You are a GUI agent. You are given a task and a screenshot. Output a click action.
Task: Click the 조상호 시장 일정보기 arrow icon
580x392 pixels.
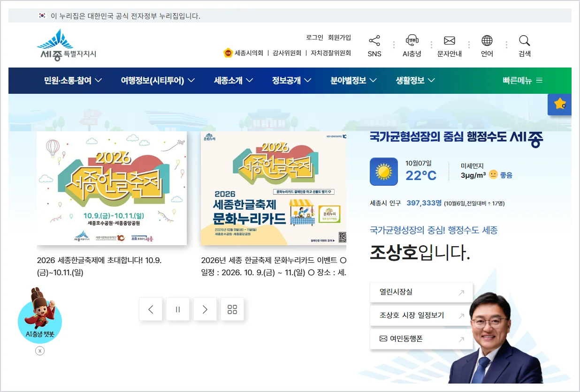point(461,316)
